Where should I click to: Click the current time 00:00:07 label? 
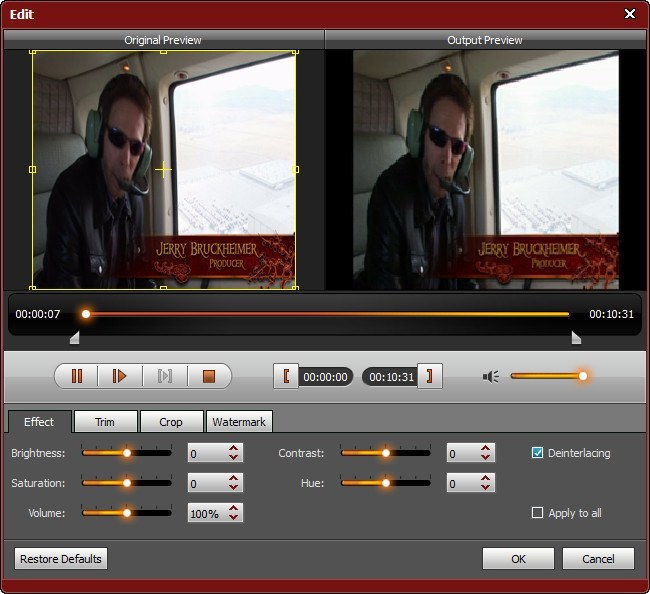38,314
